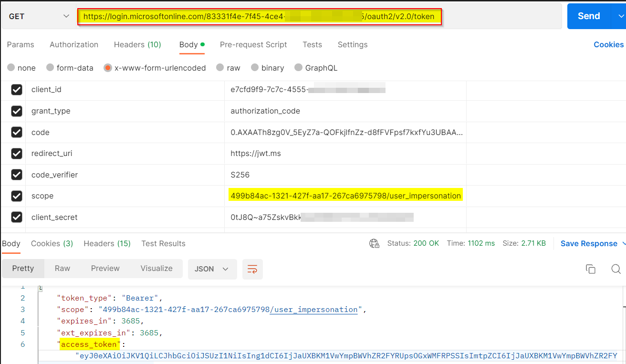Uncheck the code_verifier parameter
Viewport: 626px width, 364px height.
[17, 175]
